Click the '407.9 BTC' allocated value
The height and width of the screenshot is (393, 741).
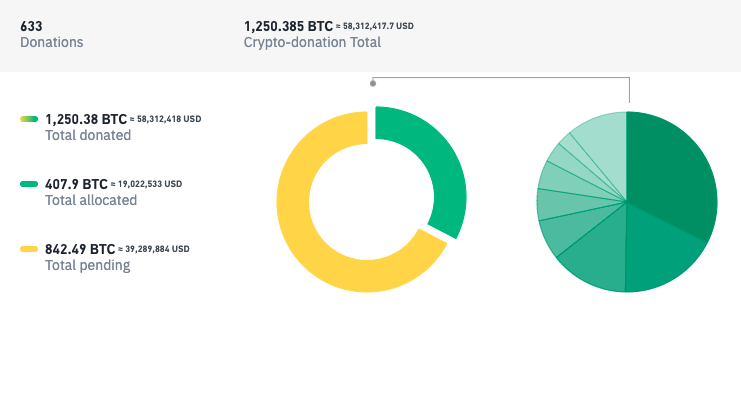pyautogui.click(x=77, y=184)
